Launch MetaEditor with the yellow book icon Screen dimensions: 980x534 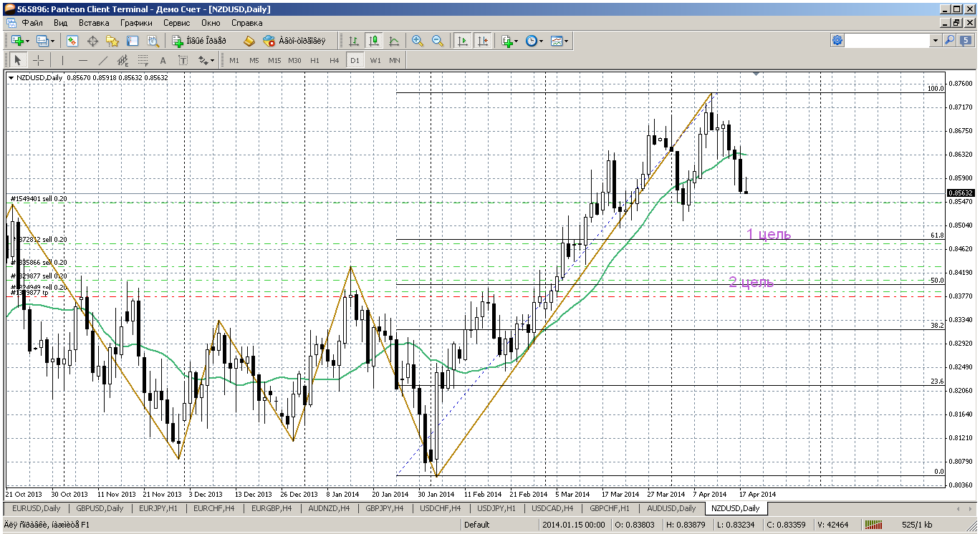249,42
